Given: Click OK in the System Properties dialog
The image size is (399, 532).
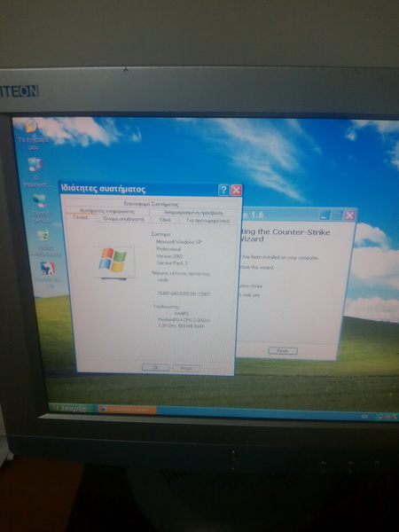Looking at the screenshot, I should (155, 367).
